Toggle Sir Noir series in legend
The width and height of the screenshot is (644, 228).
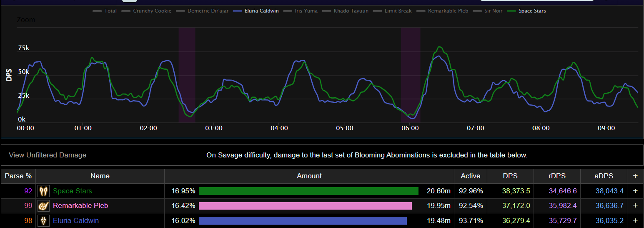488,11
